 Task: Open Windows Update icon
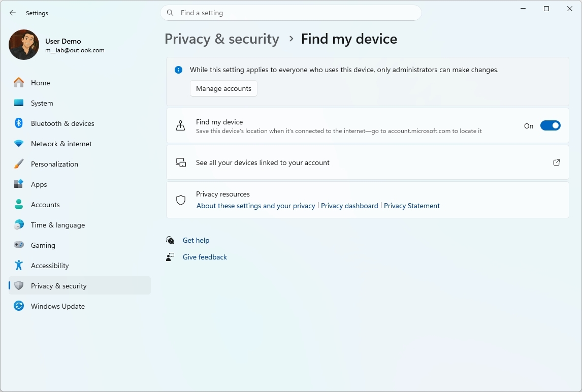(x=19, y=306)
